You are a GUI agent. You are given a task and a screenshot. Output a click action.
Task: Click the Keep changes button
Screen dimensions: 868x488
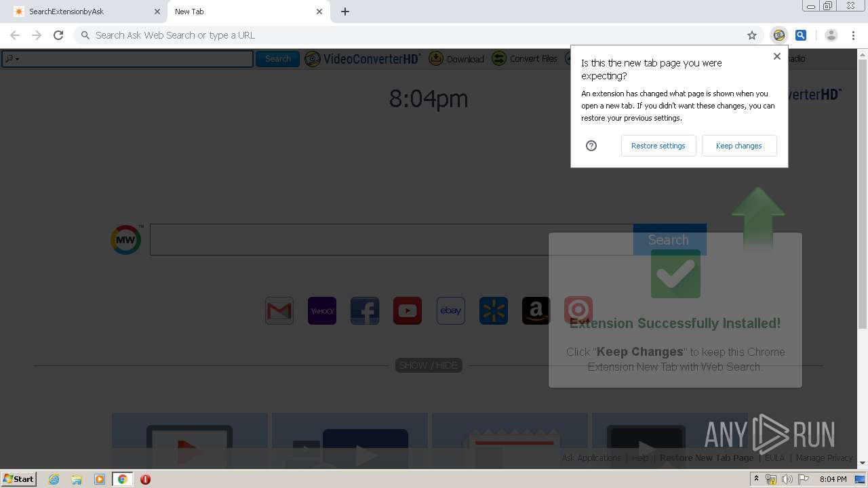click(738, 146)
